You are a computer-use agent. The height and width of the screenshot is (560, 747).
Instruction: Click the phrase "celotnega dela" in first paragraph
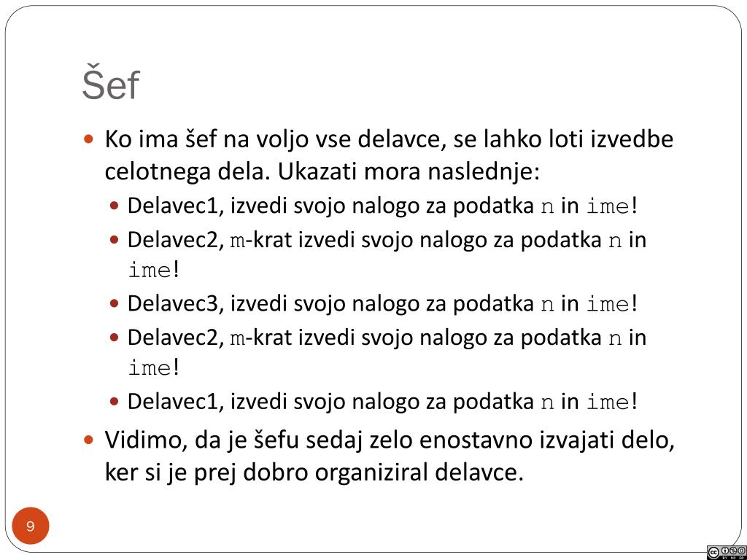184,172
